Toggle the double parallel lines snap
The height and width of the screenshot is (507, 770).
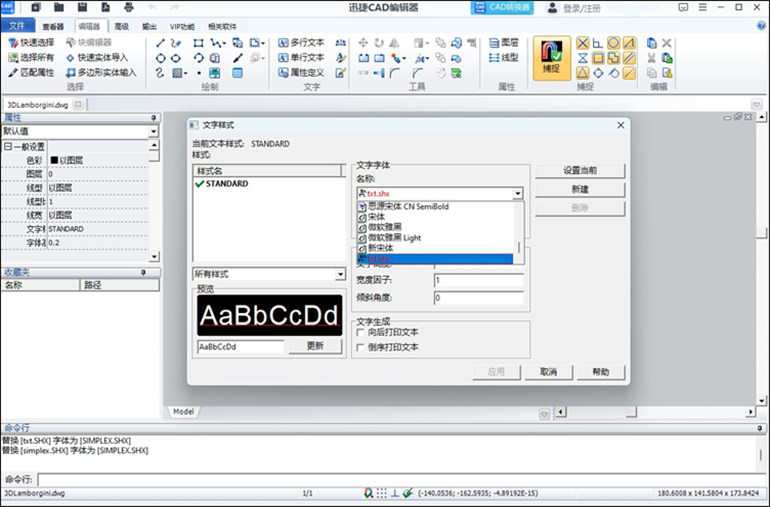click(629, 58)
